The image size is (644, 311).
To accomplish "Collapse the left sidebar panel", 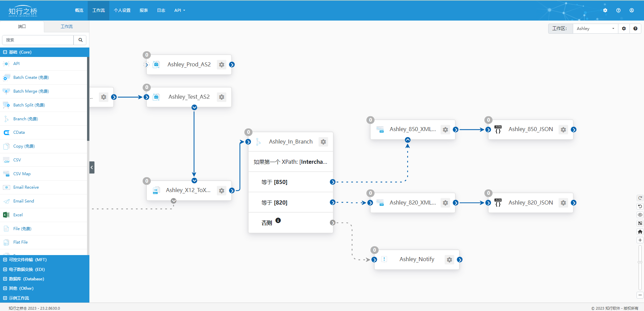I will (92, 167).
